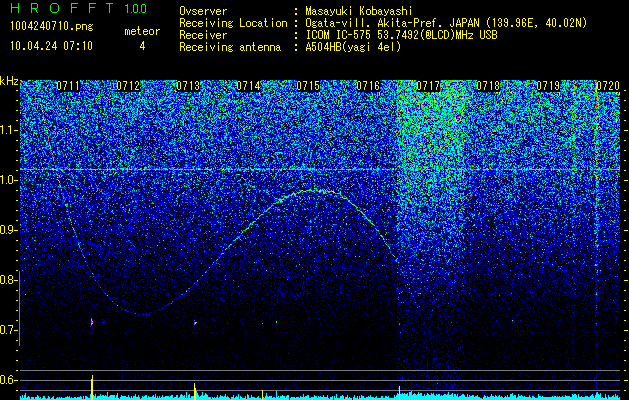Viewport: 629px width, 400px height.
Task: Click the tallest yellow spike in the power graph
Action: pyautogui.click(x=92, y=387)
